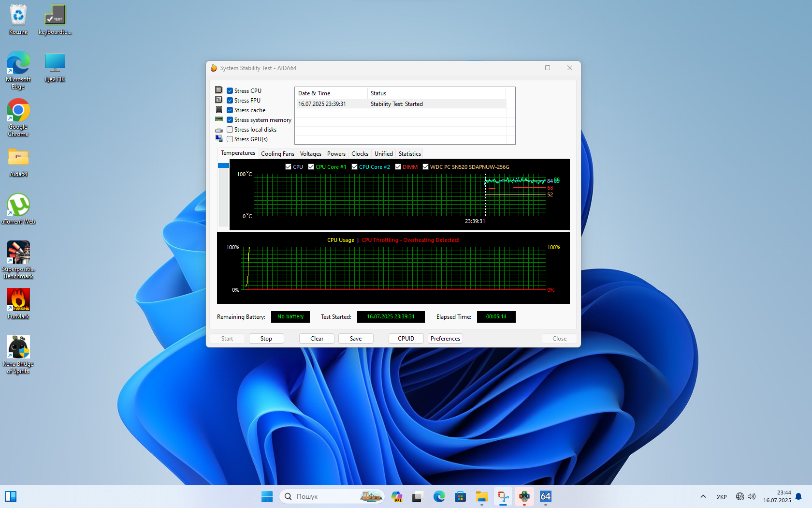Screen dimensions: 812x508
Task: Open File Explorer from the taskbar
Action: coord(481,496)
